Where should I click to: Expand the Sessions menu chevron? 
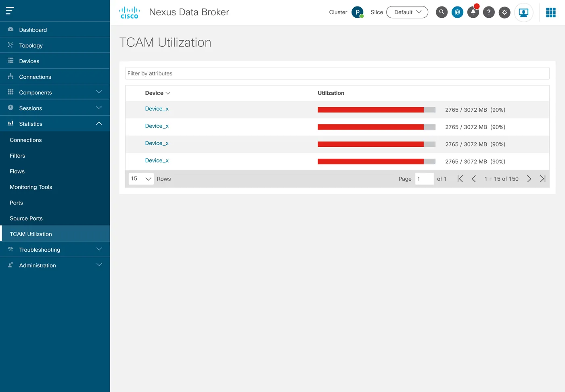pyautogui.click(x=99, y=108)
